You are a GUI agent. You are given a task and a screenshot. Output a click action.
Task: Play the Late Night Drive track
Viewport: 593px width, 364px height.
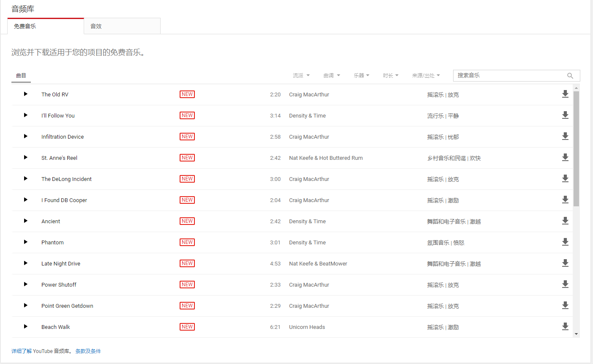click(x=26, y=263)
